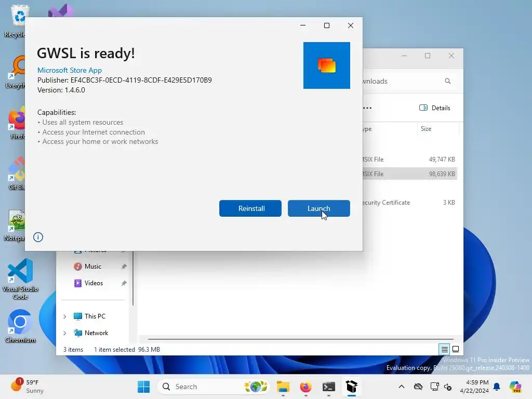The height and width of the screenshot is (399, 532).
Task: Open notifications bell icon
Action: pos(497,387)
